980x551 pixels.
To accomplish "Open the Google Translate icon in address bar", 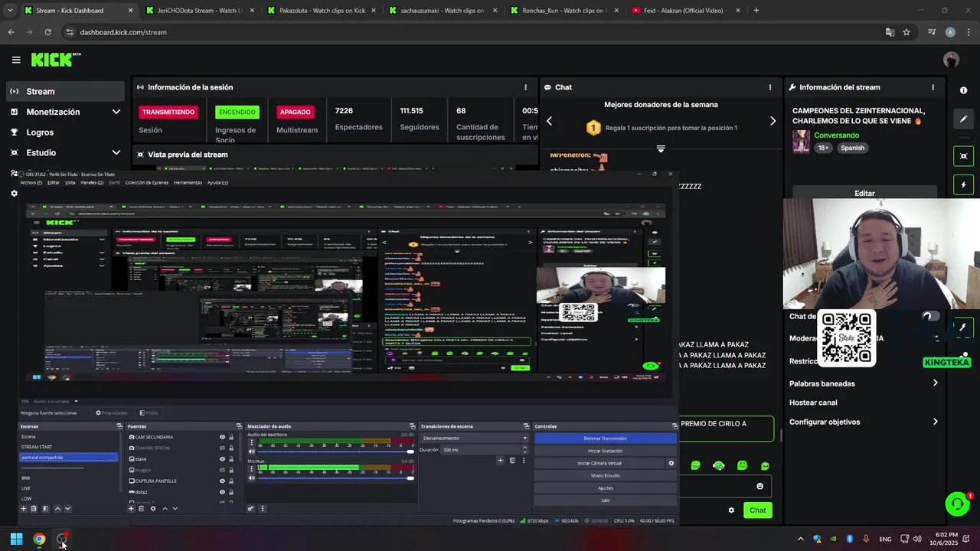I will [890, 32].
